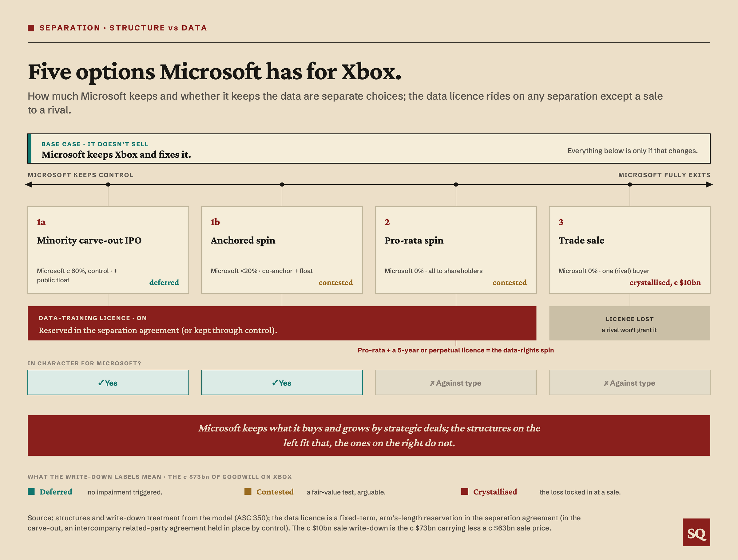Click the left arrowhead on the control axis

point(29,185)
